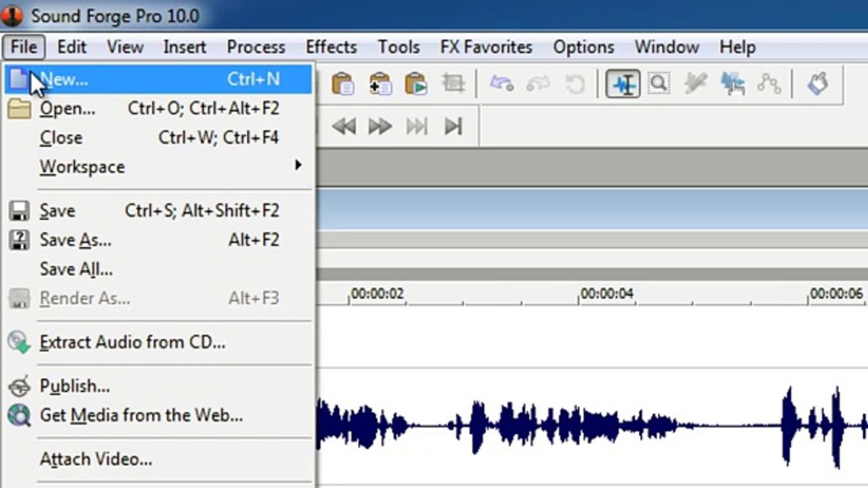Expand the Workspace submenu arrow
Viewport: 868px width, 488px height.
(298, 165)
